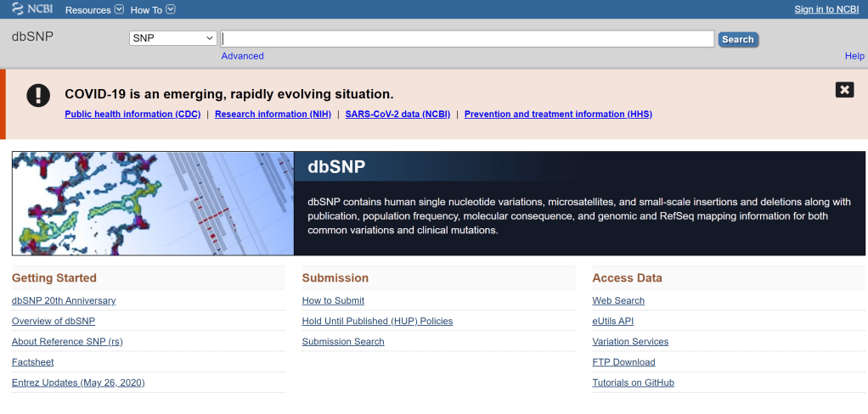Visit SARS-CoV-2 data (NCBI) link
The height and width of the screenshot is (414, 868).
click(x=397, y=115)
